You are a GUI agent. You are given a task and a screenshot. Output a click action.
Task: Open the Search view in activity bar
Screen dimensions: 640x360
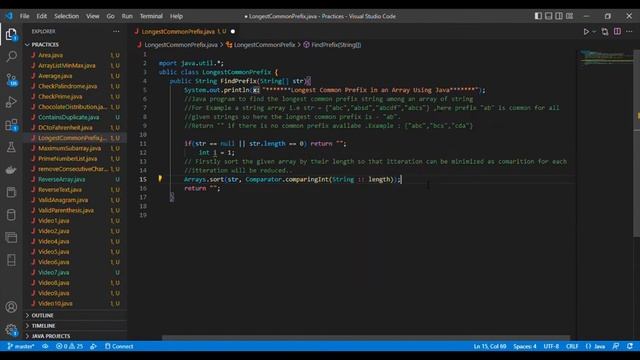[x=11, y=56]
